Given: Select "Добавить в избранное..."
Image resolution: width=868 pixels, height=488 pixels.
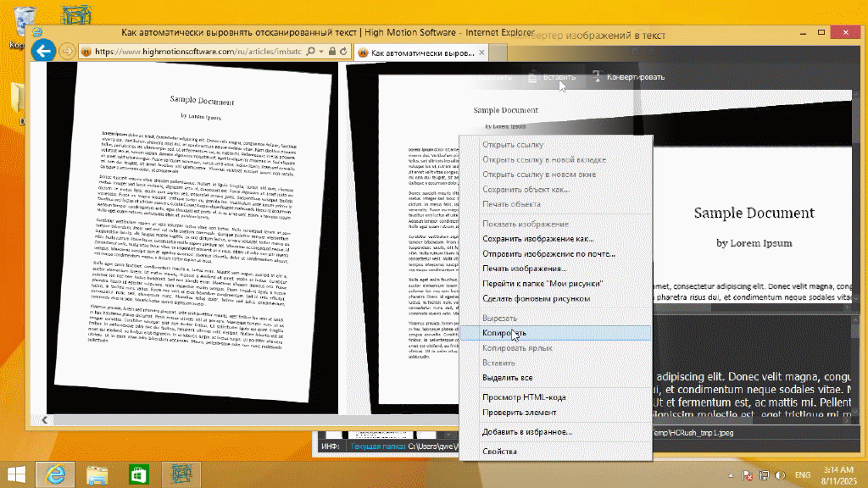Looking at the screenshot, I should point(527,432).
